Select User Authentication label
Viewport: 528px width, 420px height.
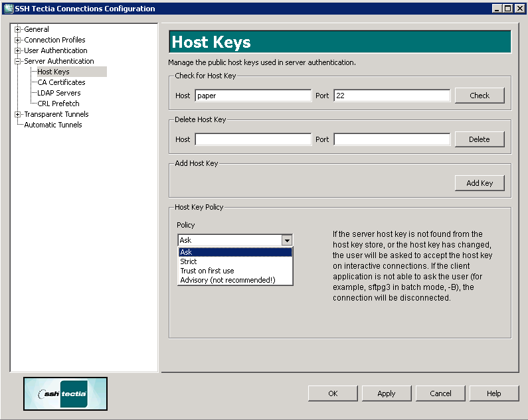tap(56, 50)
